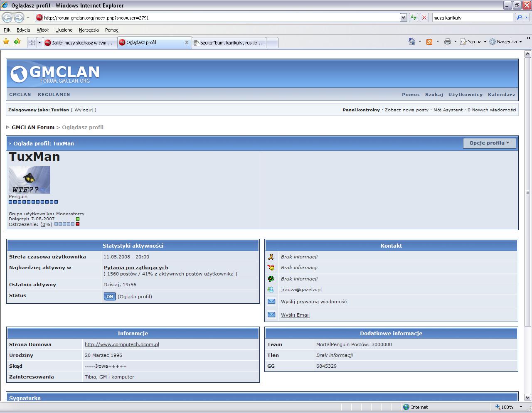Open the Strona toolbar dropdown
532x413 pixels.
[x=474, y=42]
